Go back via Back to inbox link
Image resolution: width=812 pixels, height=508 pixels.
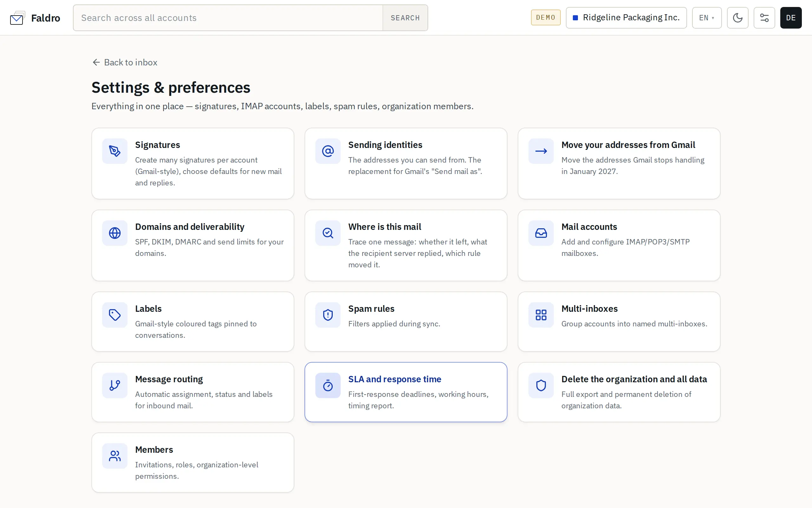[124, 63]
